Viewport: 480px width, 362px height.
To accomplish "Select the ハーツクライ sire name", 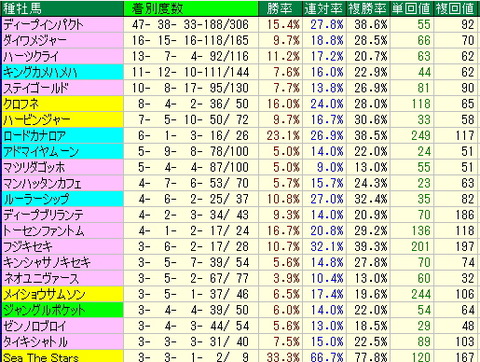I will pyautogui.click(x=31, y=56).
